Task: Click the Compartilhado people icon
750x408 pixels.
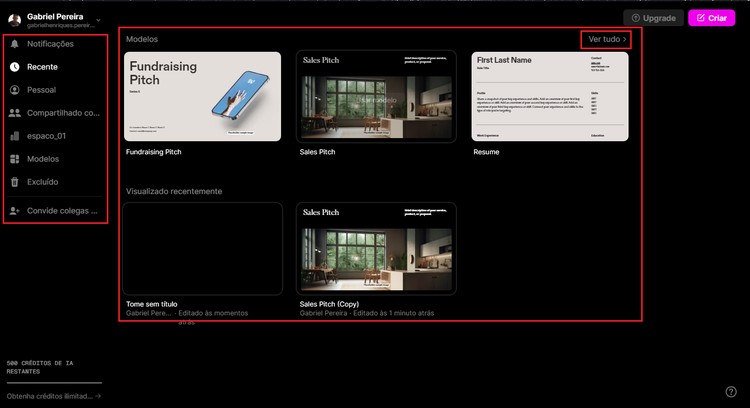Action: (15, 113)
